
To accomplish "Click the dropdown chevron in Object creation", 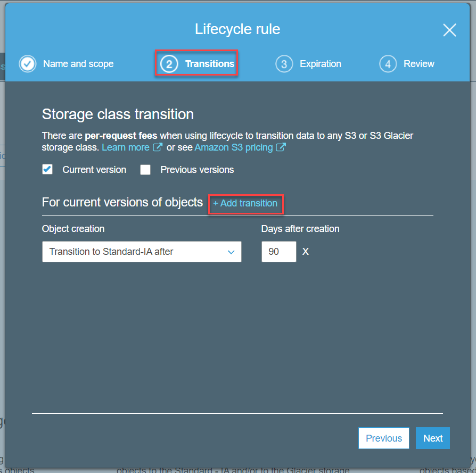I will coord(231,252).
